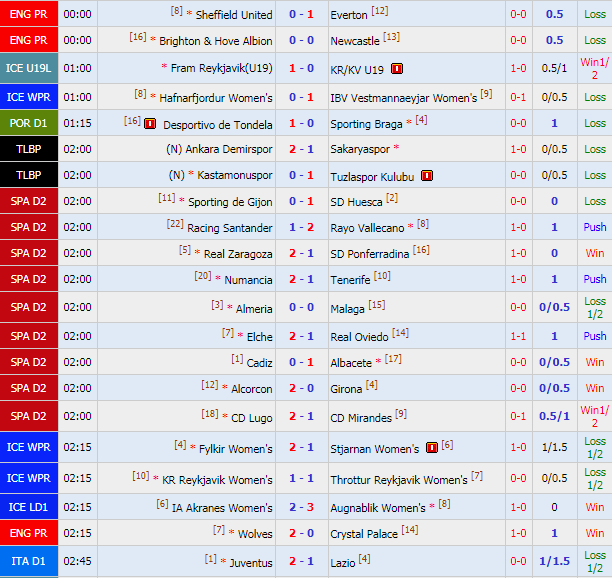Click Real Zaragoza team name
The height and width of the screenshot is (578, 612).
point(238,254)
